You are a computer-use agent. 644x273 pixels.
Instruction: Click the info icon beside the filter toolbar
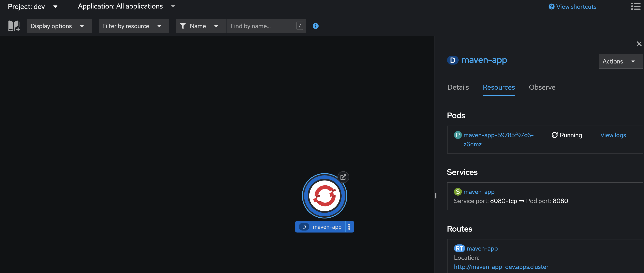pos(315,26)
